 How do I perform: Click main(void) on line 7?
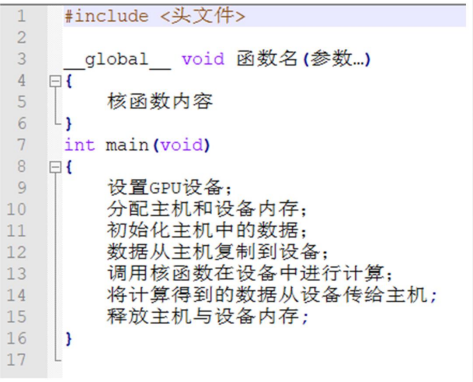[158, 145]
